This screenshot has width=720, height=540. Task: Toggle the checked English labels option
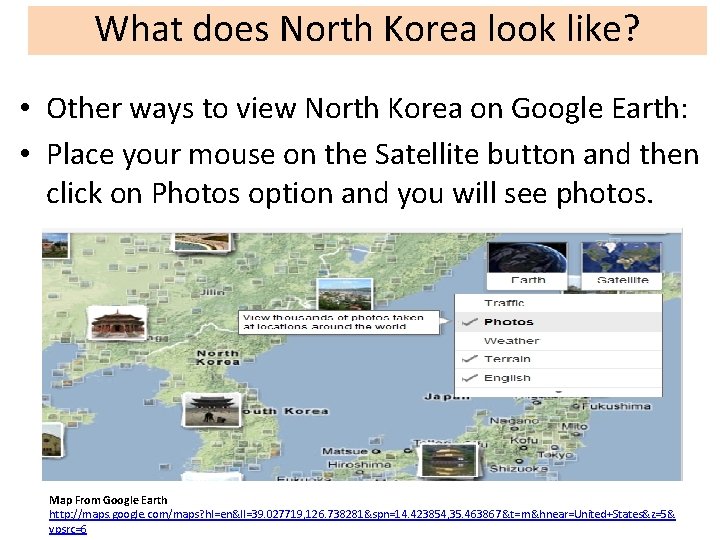(x=558, y=378)
